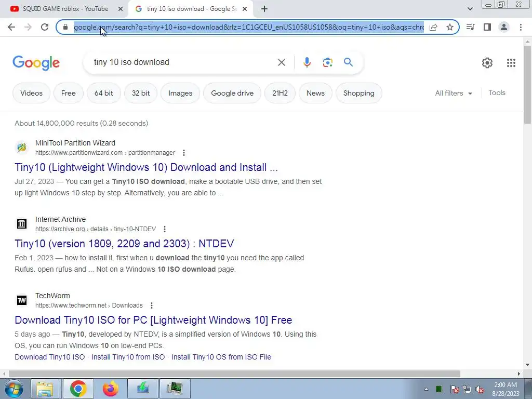Open Tiny10 Lightweight Windows 10 Download result
532x399 pixels.
point(146,167)
